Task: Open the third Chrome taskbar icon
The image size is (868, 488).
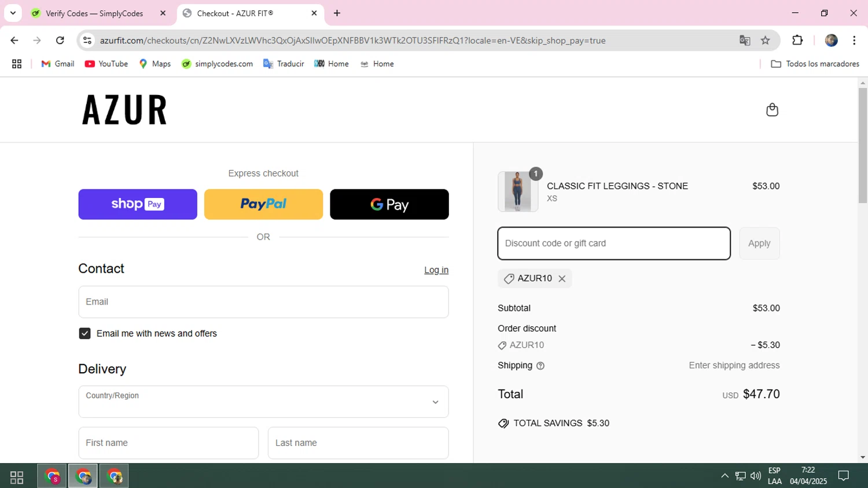Action: pos(115,477)
